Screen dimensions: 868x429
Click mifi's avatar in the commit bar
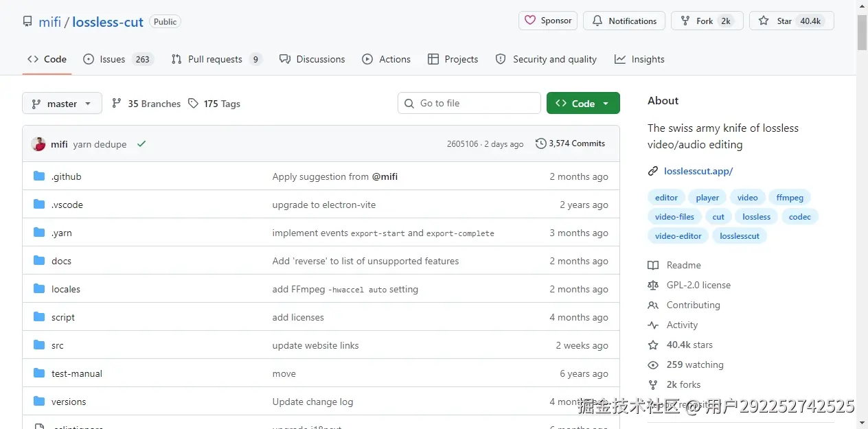38,144
